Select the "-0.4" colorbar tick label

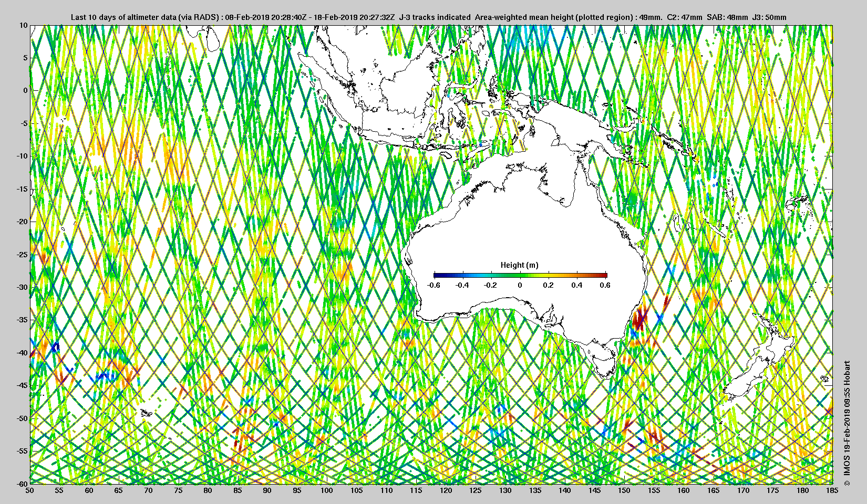tap(462, 285)
